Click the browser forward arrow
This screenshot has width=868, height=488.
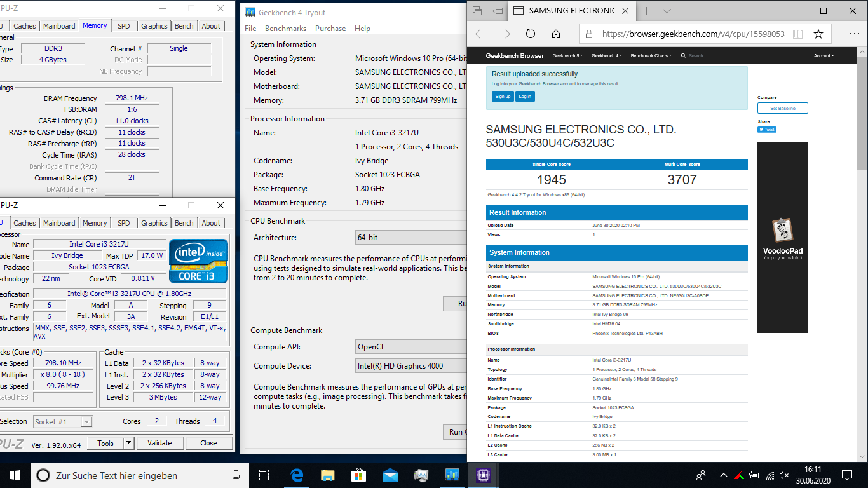point(505,34)
